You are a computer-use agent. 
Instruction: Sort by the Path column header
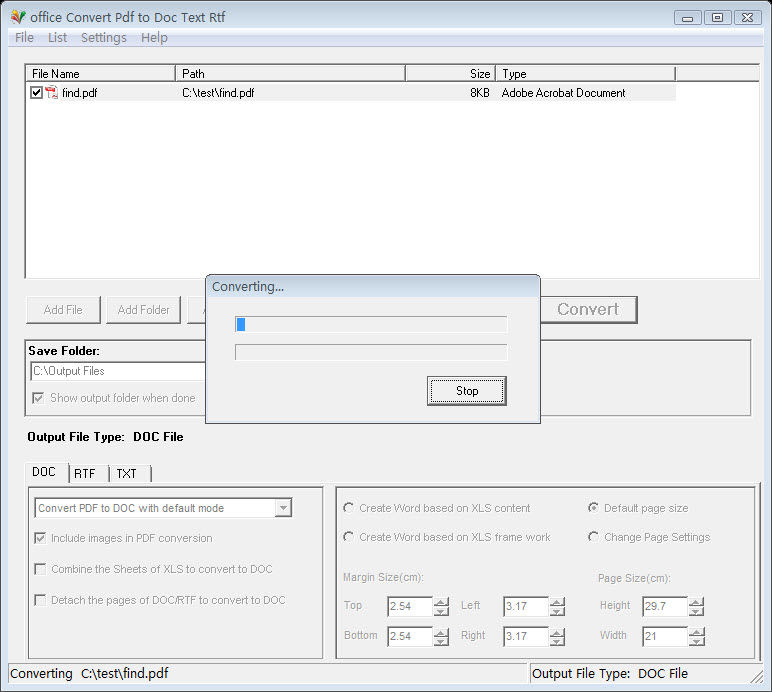(x=290, y=74)
